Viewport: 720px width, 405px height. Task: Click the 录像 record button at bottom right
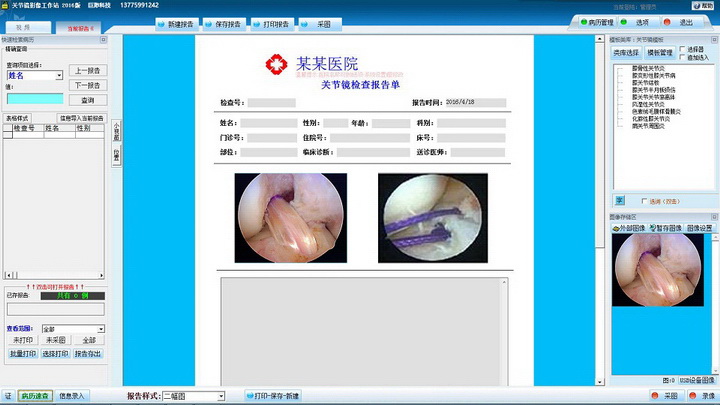703,396
